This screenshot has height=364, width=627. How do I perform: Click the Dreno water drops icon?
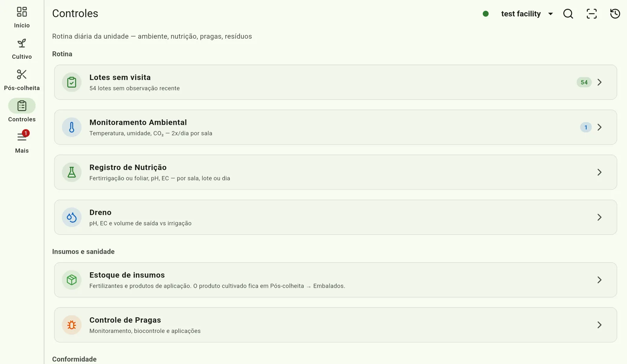tap(72, 217)
